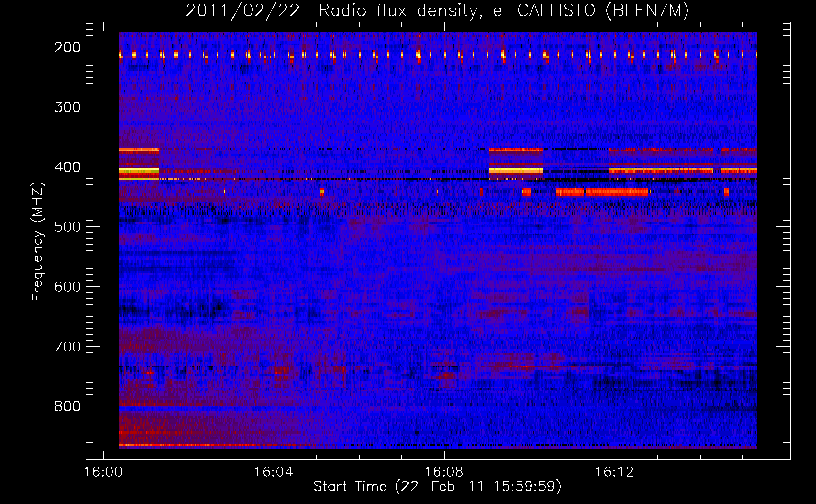Screen dimensions: 816x504
Task: Click the 700 frequency tick label
Action: tap(67, 347)
